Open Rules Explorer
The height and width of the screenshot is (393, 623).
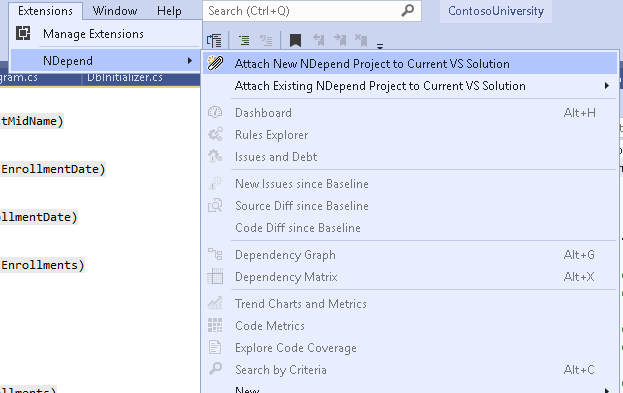(x=410, y=135)
